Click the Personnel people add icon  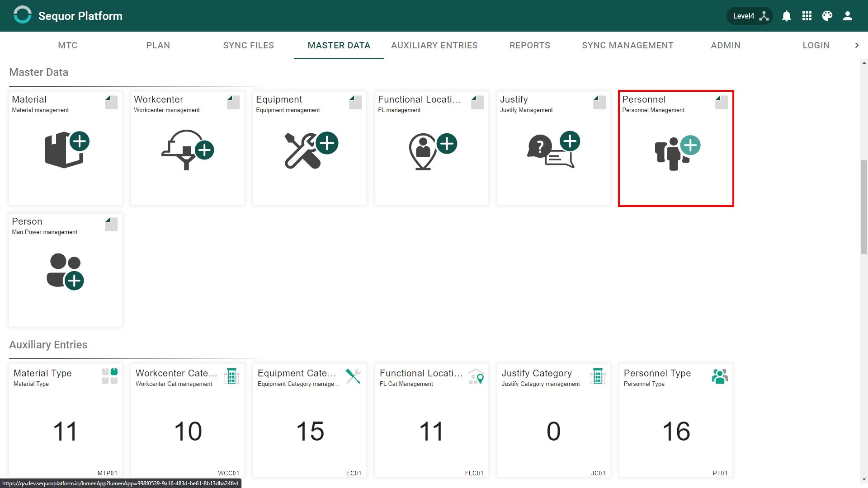677,153
